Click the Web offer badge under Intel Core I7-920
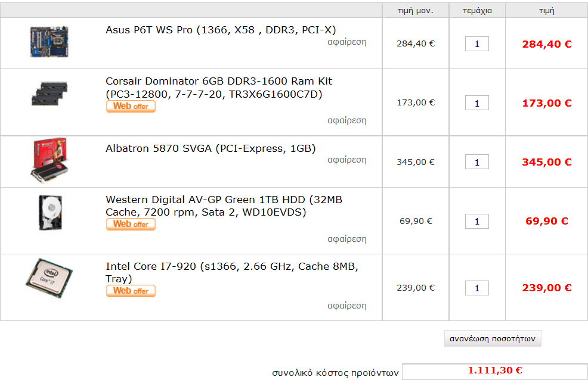This screenshot has width=588, height=380. 131,291
